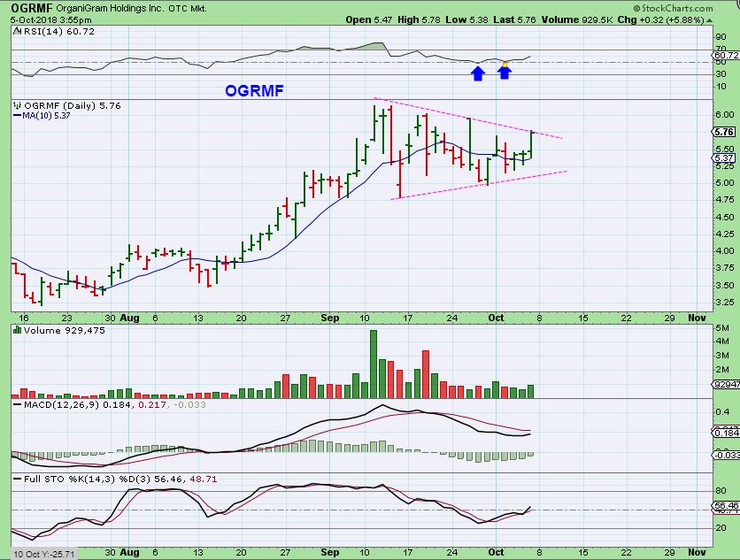The image size is (740, 560).
Task: Click the 30 RSI axis label
Action: (721, 74)
